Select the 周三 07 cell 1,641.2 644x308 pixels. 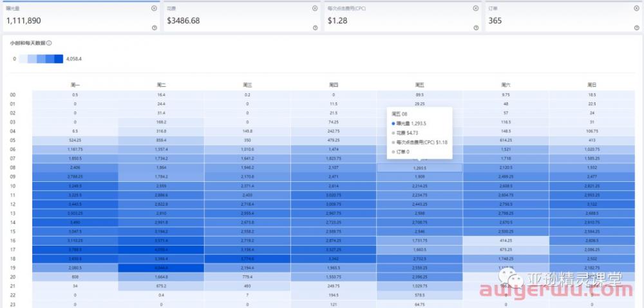(247, 159)
